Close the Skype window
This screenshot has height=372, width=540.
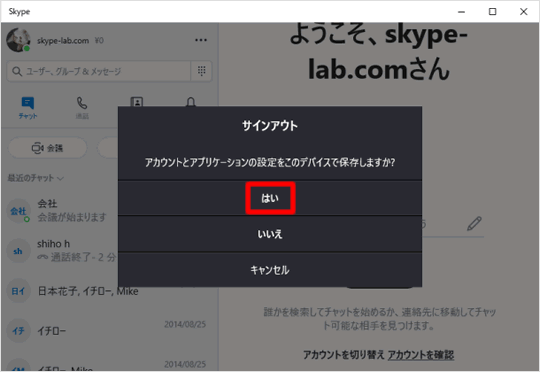pyautogui.click(x=523, y=12)
